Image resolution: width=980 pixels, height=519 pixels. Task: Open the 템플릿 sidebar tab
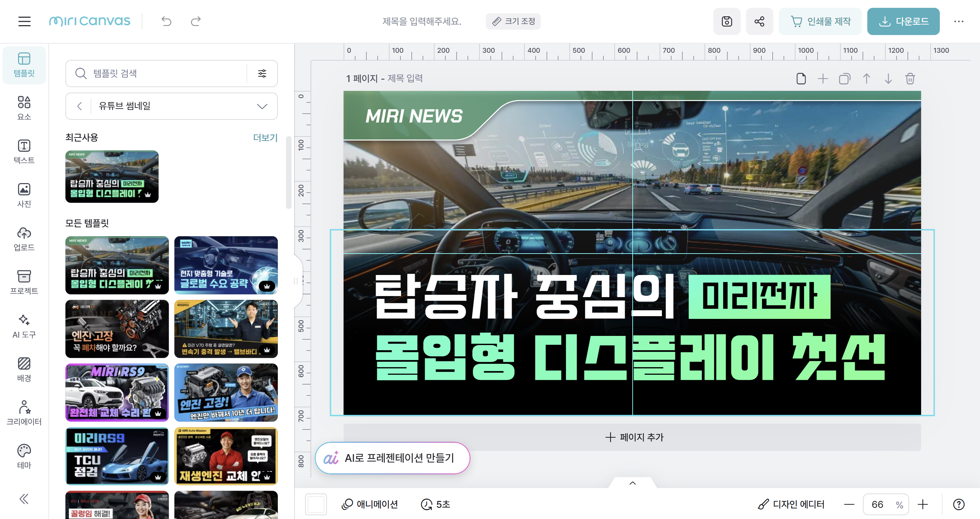[x=24, y=65]
